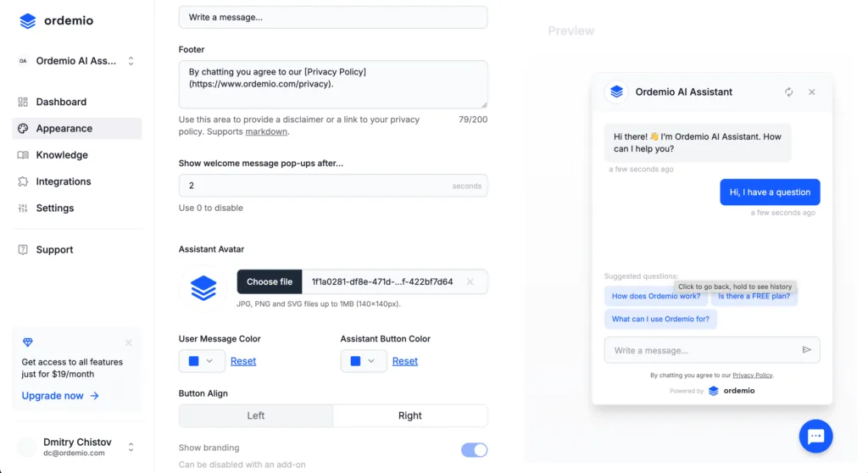868x473 pixels.
Task: Click the send arrow icon in chat preview
Action: pyautogui.click(x=806, y=350)
